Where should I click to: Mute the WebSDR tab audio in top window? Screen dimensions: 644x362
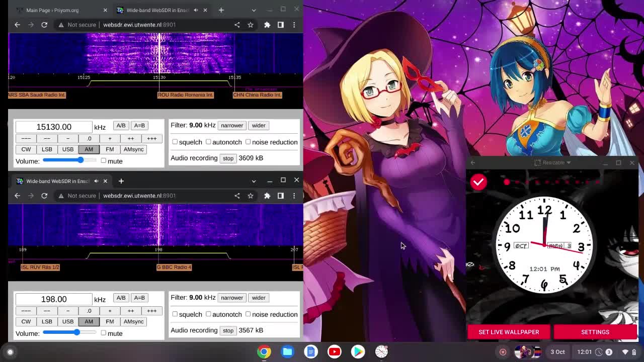[196, 10]
